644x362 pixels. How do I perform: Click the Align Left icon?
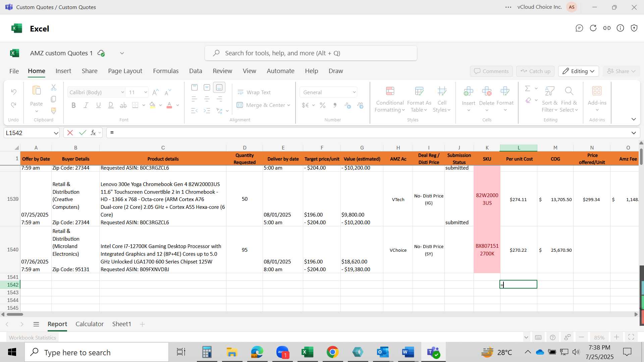point(194,99)
